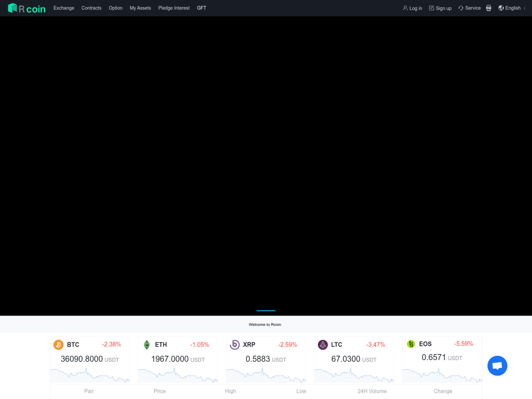Open the Exchange menu item

click(64, 8)
